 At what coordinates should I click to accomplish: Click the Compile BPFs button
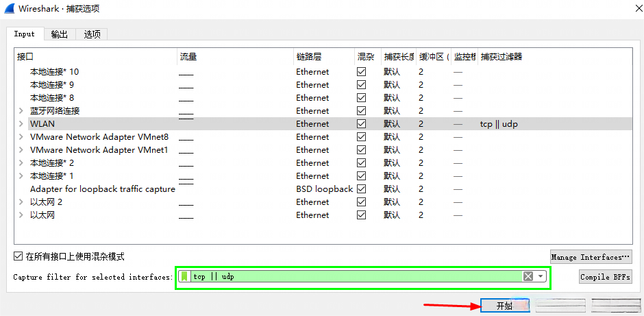(x=606, y=277)
